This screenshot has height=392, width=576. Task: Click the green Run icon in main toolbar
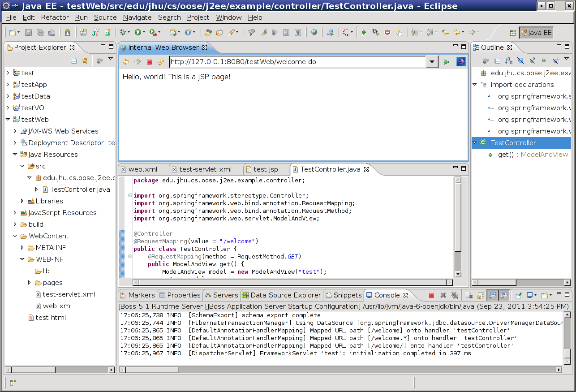tap(138, 32)
